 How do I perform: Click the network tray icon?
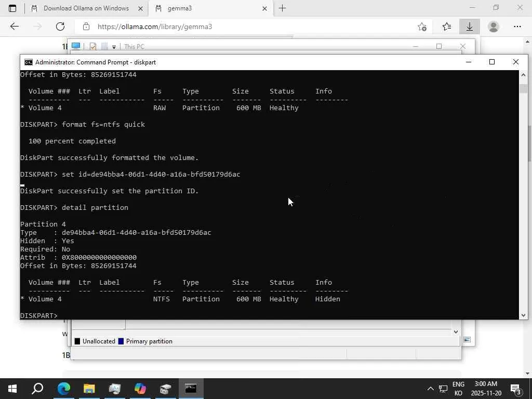click(443, 389)
